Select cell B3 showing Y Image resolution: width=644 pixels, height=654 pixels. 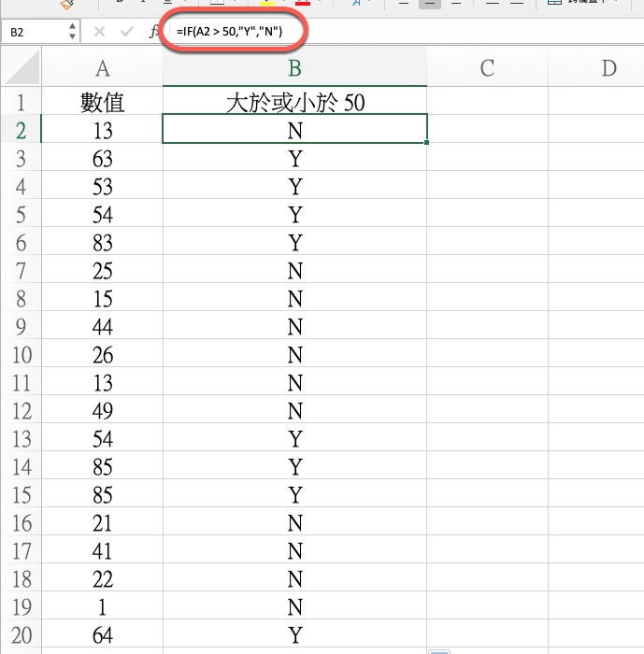coord(294,158)
